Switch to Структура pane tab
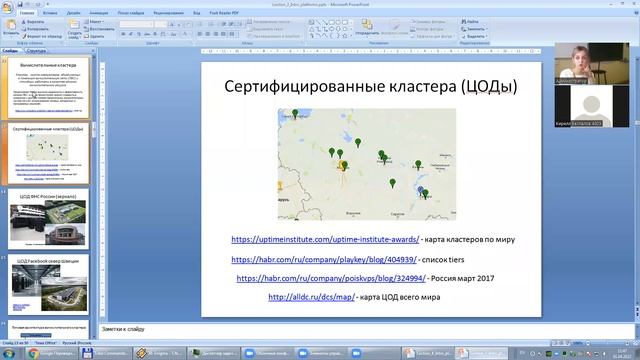This screenshot has height=360, width=640. 36,51
